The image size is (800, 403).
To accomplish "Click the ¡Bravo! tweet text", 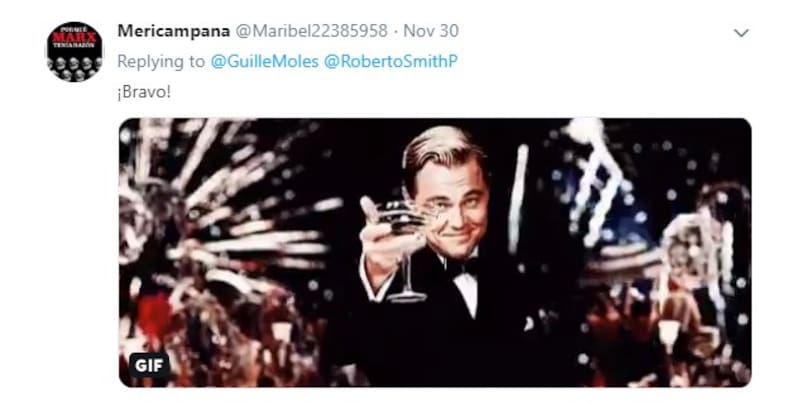I will (x=144, y=92).
